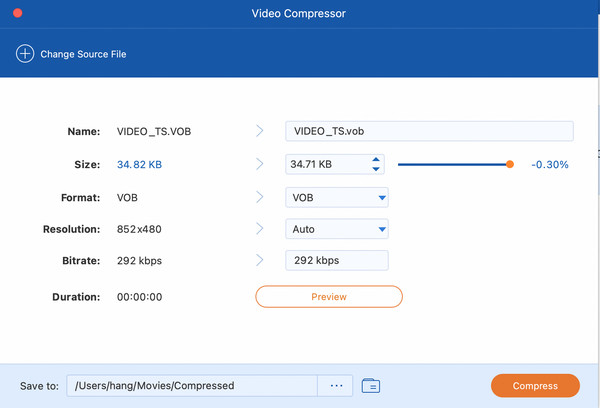Click the Save to path field
Image resolution: width=600 pixels, height=408 pixels.
pos(192,385)
